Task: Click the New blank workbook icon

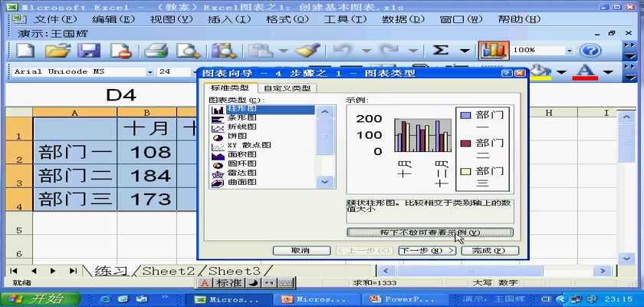Action: 25,51
